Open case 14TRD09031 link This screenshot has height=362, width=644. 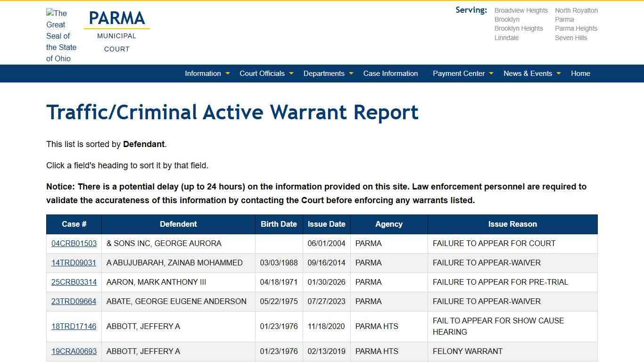click(x=74, y=263)
